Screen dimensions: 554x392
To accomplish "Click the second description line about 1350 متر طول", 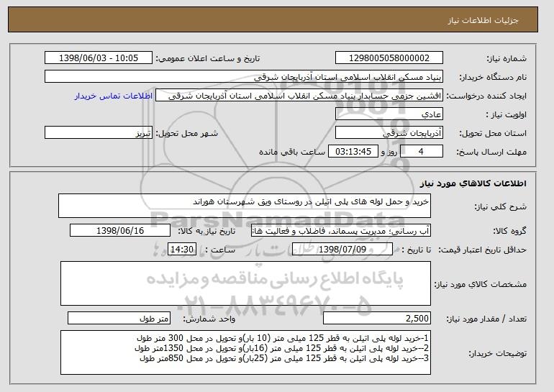I will point(281,348).
